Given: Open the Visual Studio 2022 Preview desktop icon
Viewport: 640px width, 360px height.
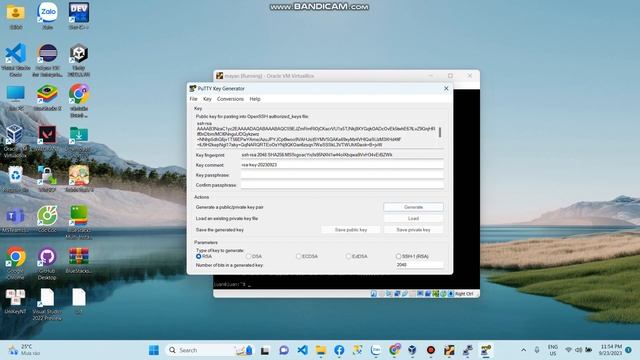Looking at the screenshot, I should [x=47, y=304].
